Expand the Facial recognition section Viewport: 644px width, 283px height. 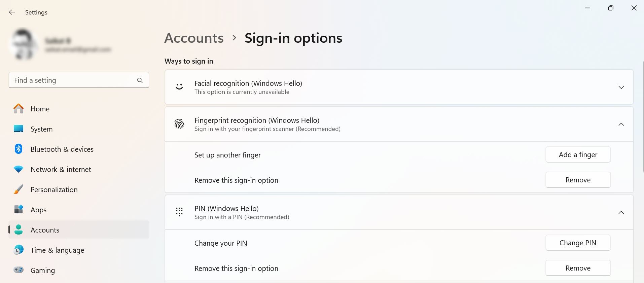click(x=621, y=87)
